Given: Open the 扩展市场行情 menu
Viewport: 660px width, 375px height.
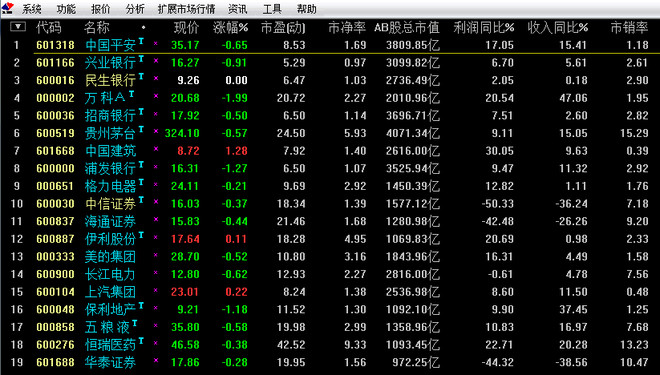Looking at the screenshot, I should 186,9.
